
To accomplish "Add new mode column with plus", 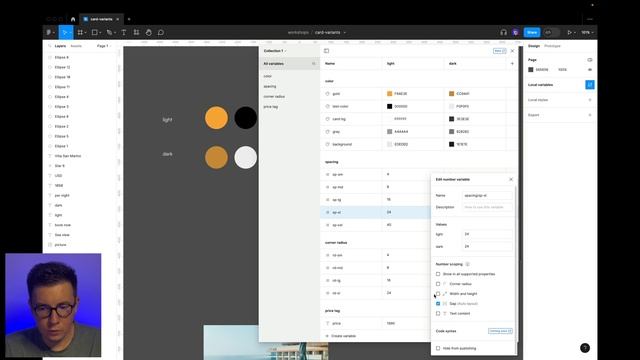I will click(512, 63).
